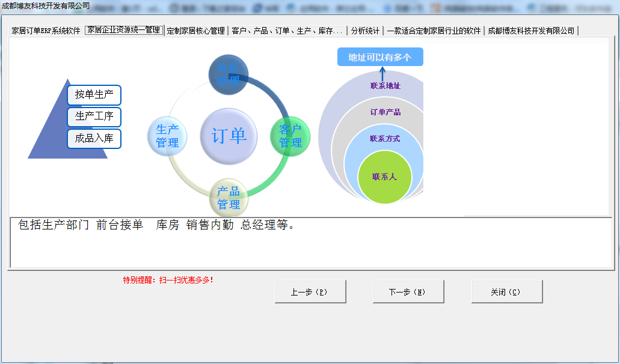Click the blue 地址可以有多个 banner
Screen dimensions: 620x364
[x=379, y=56]
